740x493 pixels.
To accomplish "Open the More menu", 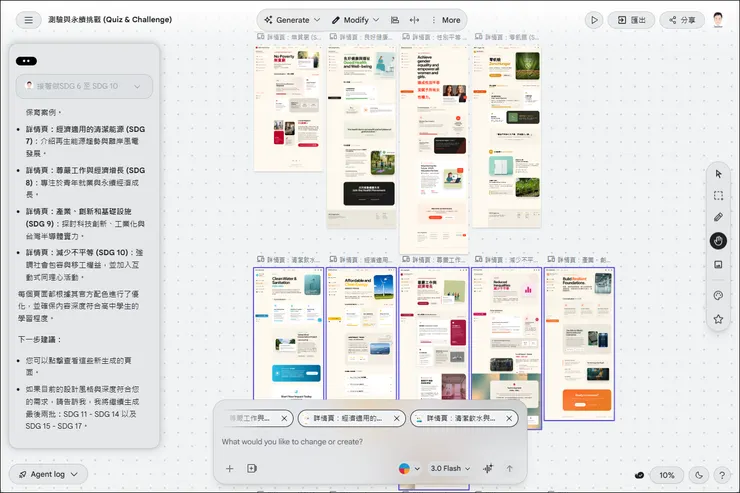I will (x=446, y=20).
